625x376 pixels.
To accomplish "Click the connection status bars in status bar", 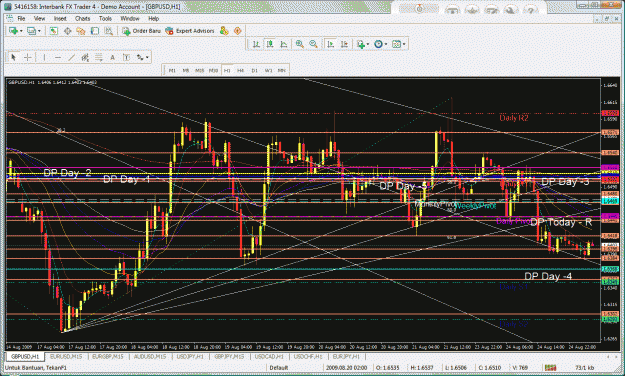I will [550, 368].
